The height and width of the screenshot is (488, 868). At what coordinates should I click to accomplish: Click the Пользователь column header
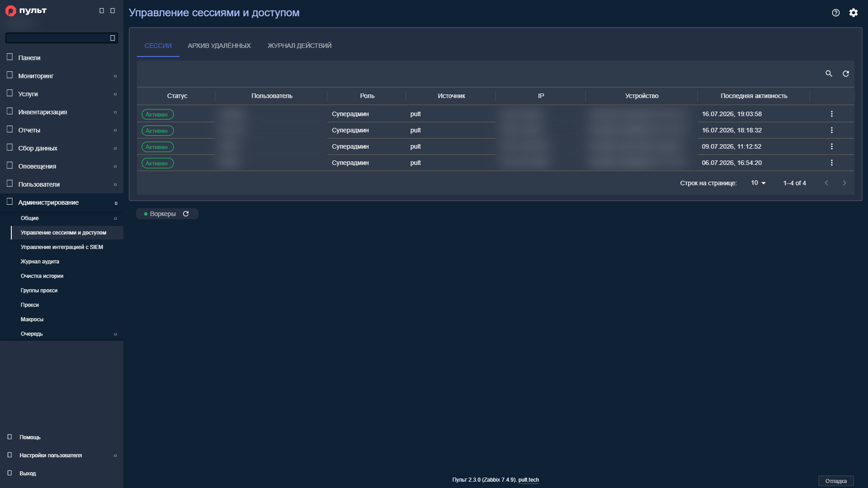272,96
